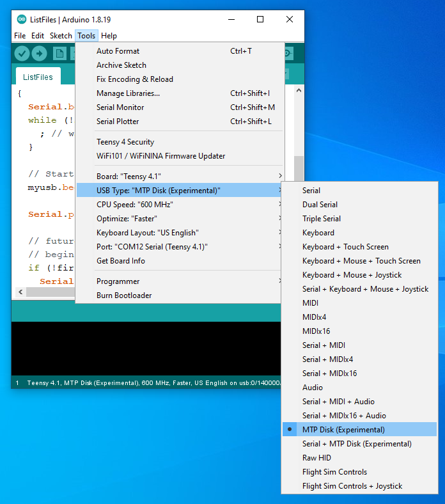Click the editor vertical scrollbar thumb

(299, 168)
